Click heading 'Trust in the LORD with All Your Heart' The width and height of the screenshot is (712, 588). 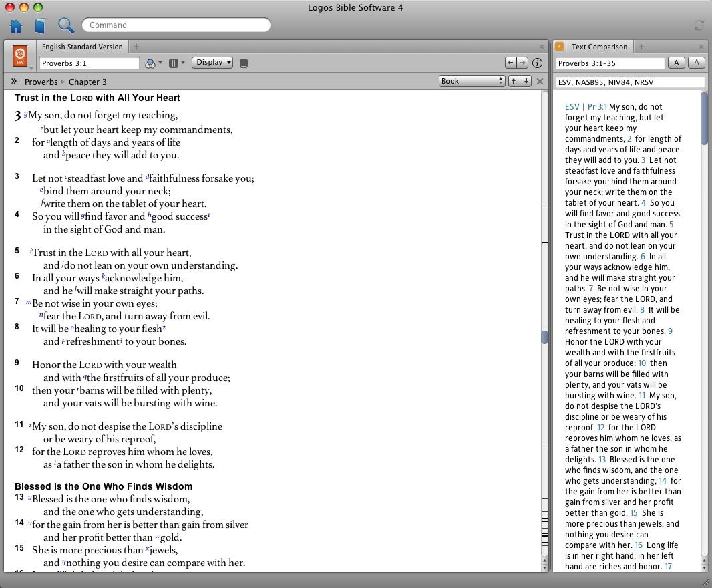pos(97,98)
